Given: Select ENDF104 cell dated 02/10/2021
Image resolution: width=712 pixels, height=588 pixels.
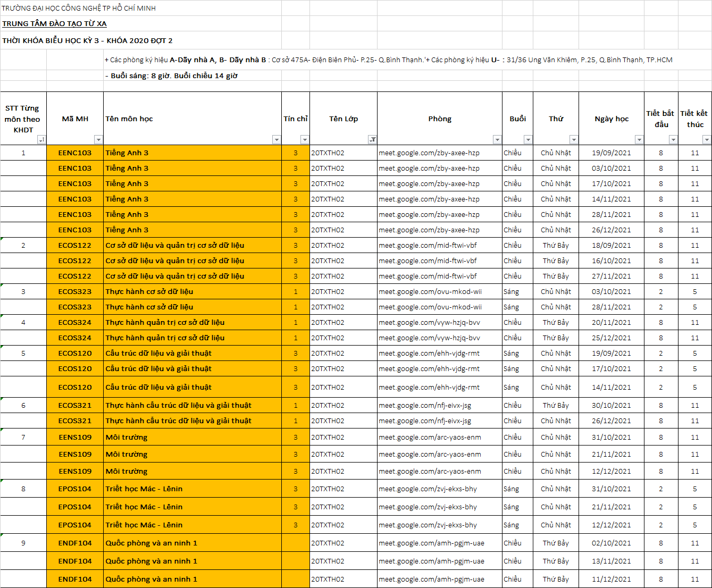Looking at the screenshot, I should click(75, 543).
